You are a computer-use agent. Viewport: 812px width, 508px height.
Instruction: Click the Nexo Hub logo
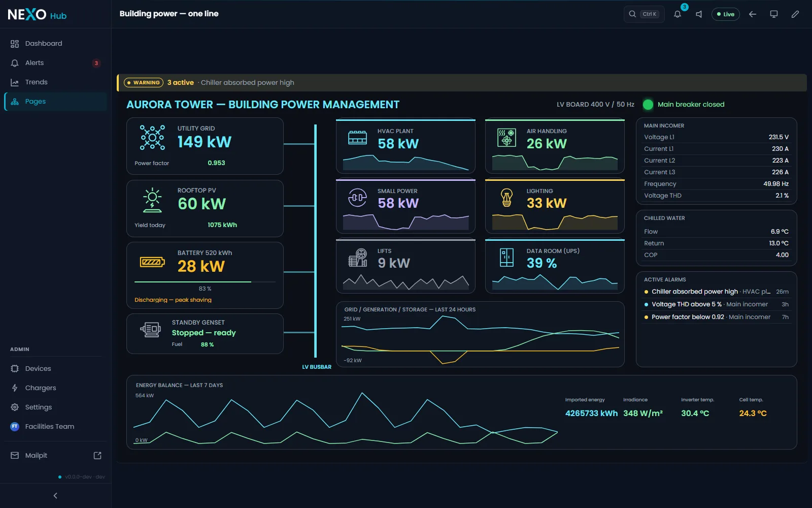(x=37, y=14)
